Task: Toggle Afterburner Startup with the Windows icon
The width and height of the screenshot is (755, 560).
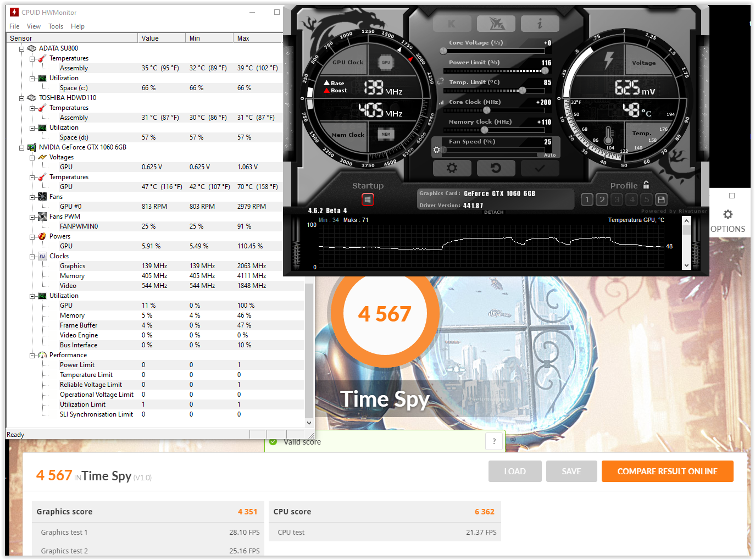Action: pyautogui.click(x=368, y=199)
